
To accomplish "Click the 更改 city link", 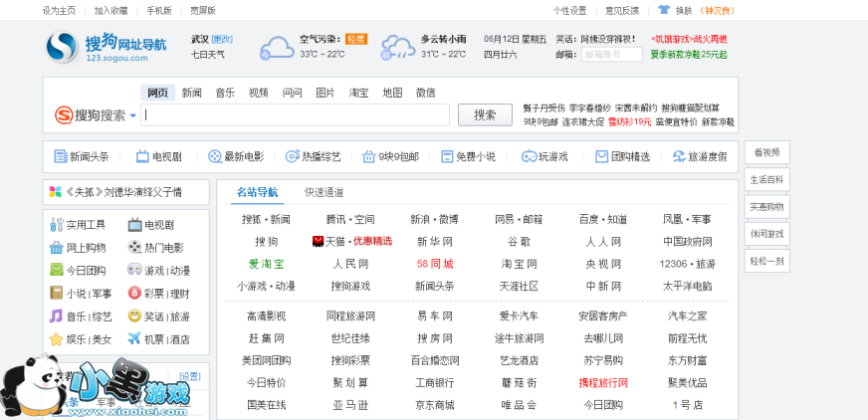I will coord(222,39).
